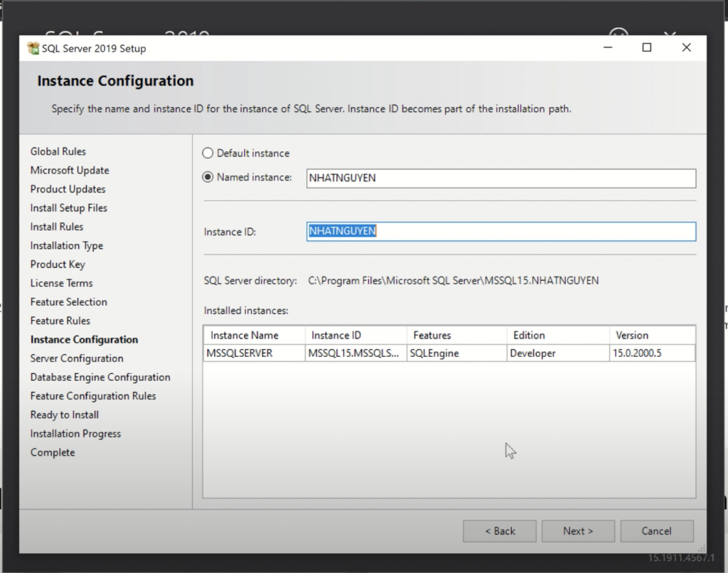Click the Installed instances label
Image resolution: width=728 pixels, height=573 pixels.
pos(246,311)
